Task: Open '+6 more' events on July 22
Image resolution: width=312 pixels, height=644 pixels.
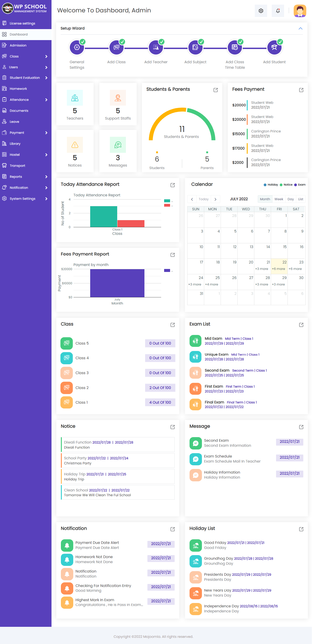Action: (x=278, y=269)
